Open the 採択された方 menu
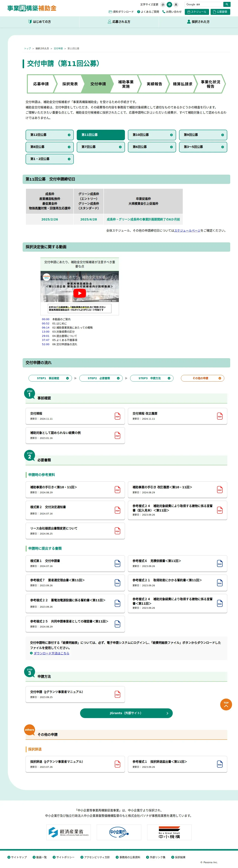 tap(198, 22)
